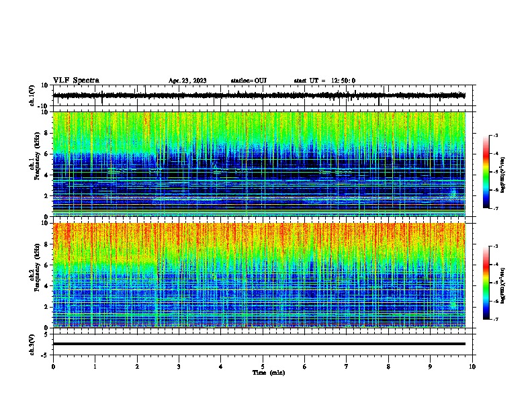Click time axis tick label "7"

[x=347, y=367]
